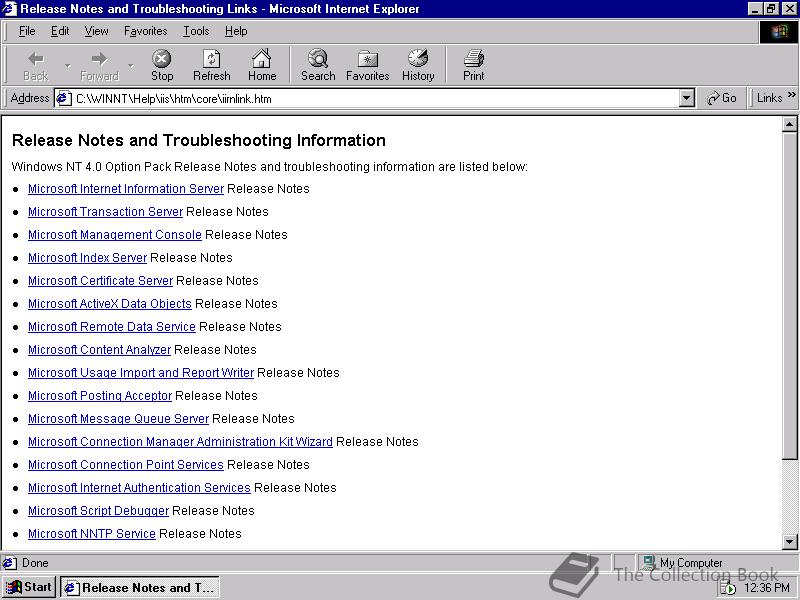
Task: Click the system tray icon beside clock
Action: [728, 588]
